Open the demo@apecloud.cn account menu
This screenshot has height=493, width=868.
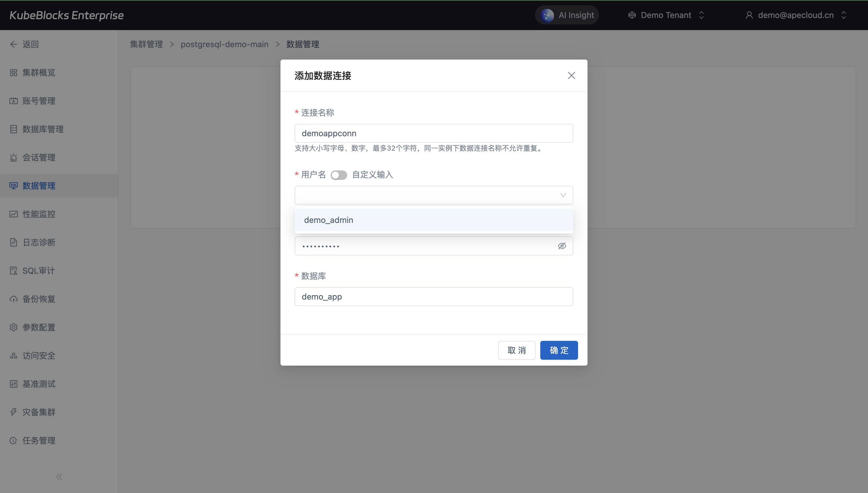795,15
